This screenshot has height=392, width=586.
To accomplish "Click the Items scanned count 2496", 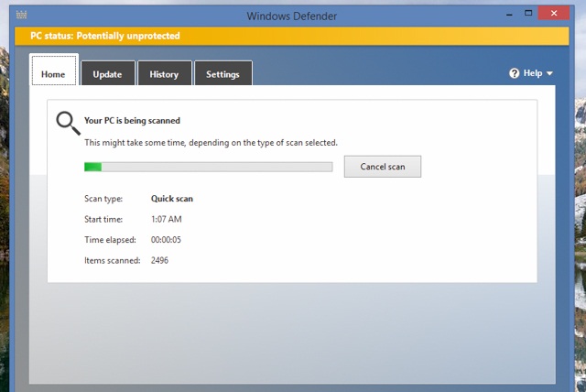I will (159, 260).
